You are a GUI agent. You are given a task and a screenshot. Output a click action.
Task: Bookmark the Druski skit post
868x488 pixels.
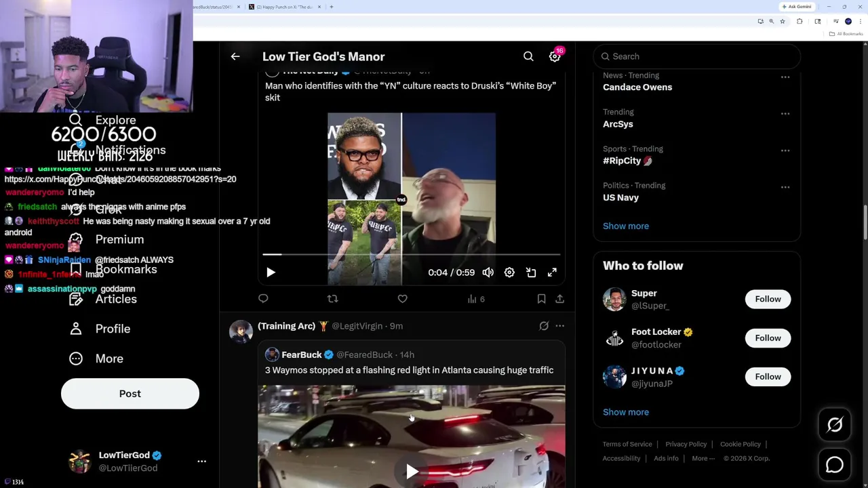click(541, 299)
